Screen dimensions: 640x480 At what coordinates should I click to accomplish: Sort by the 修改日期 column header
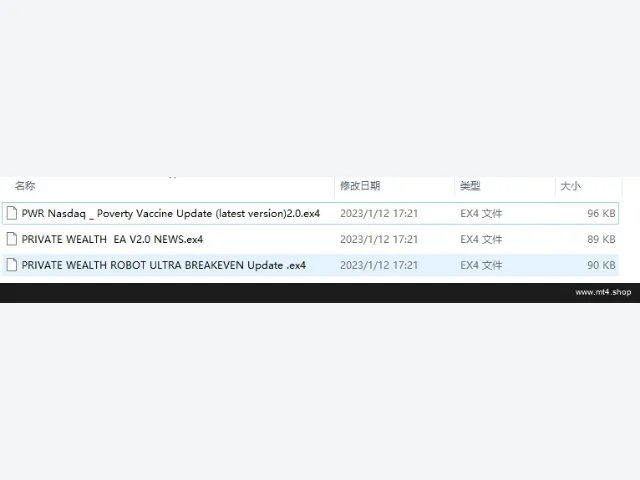click(360, 186)
